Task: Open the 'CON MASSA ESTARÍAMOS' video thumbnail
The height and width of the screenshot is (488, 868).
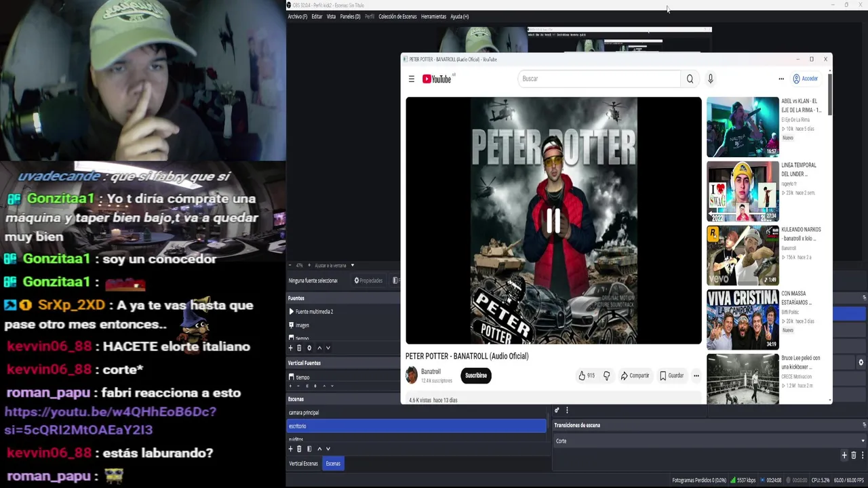Action: (743, 320)
